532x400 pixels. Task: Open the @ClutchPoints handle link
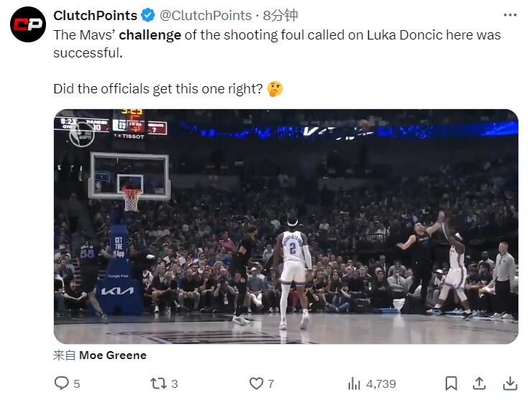205,15
